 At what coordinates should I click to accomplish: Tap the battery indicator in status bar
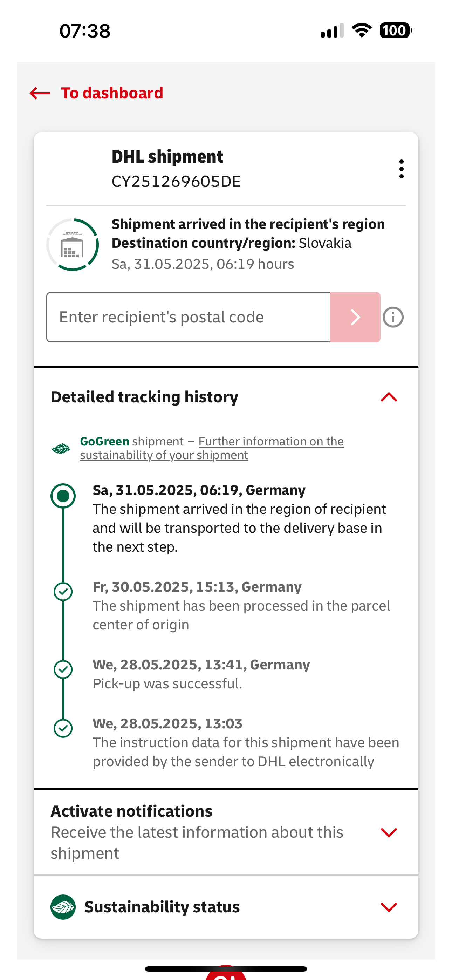[396, 30]
